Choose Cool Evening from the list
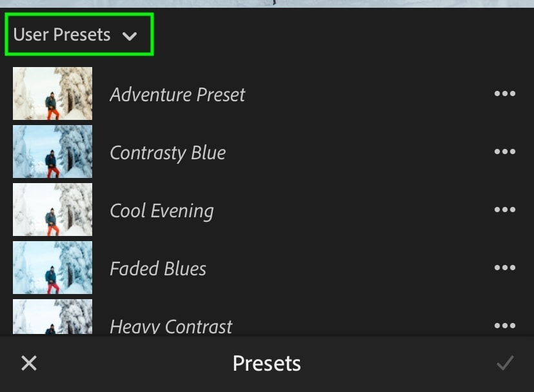Image resolution: width=534 pixels, height=392 pixels. pos(161,211)
